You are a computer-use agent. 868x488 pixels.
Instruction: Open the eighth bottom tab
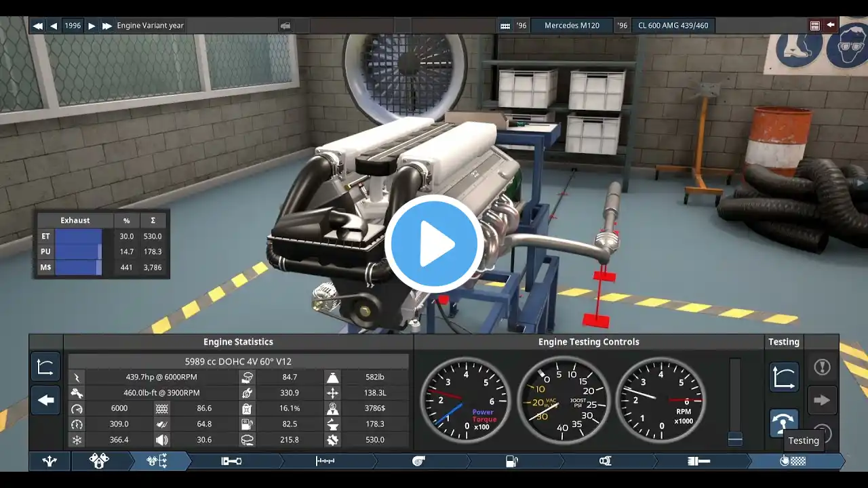(x=606, y=461)
